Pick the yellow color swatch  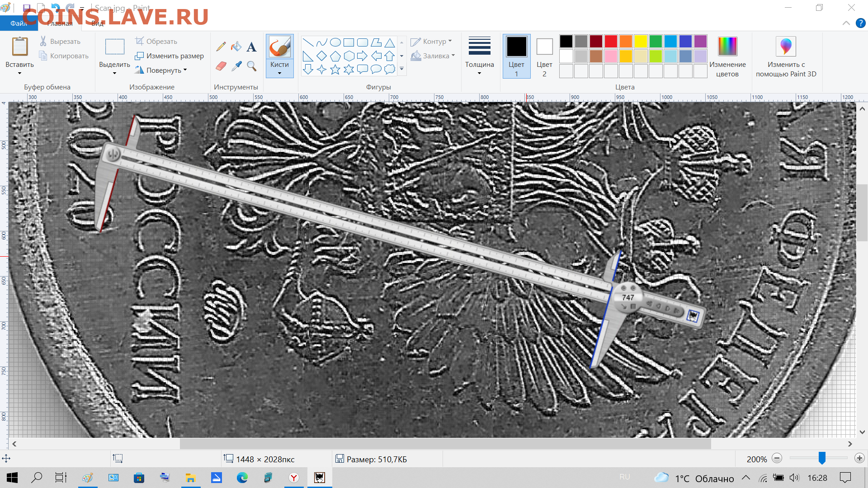pos(641,41)
